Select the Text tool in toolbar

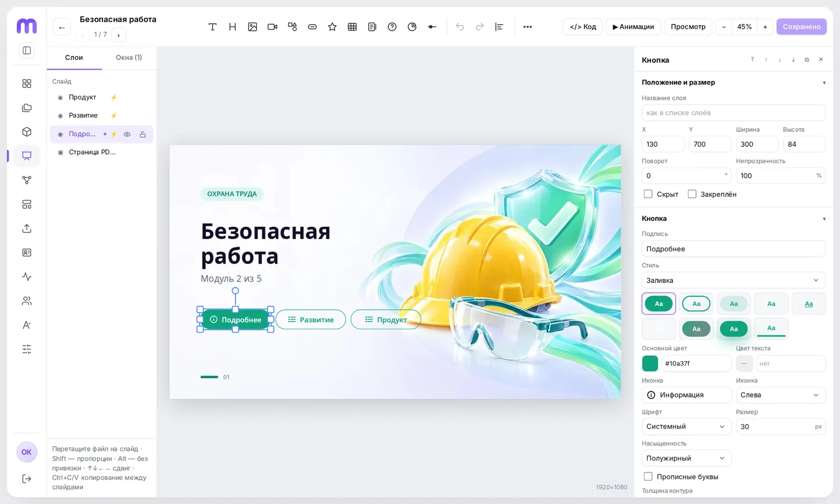click(x=213, y=27)
